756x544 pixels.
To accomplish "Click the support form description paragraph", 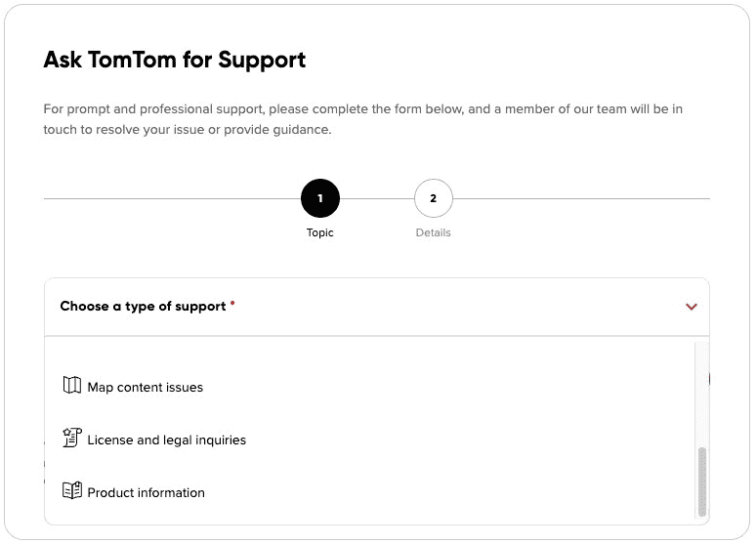I will [x=362, y=119].
